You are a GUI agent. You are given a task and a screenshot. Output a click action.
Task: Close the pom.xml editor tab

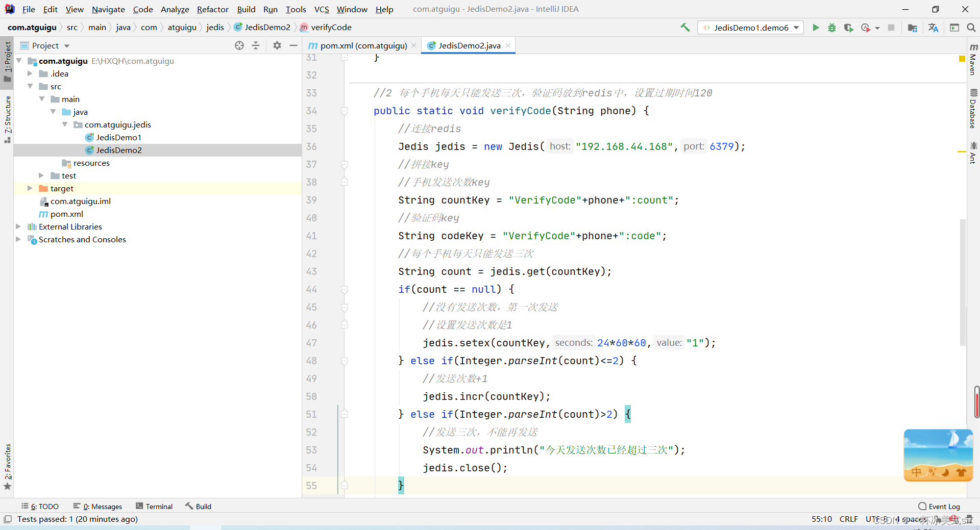(x=414, y=45)
